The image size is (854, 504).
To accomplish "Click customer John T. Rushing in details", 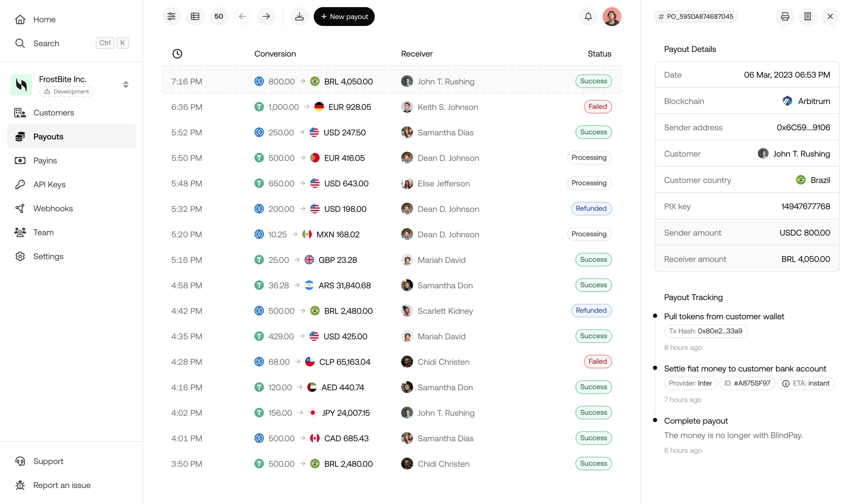I will [x=794, y=154].
